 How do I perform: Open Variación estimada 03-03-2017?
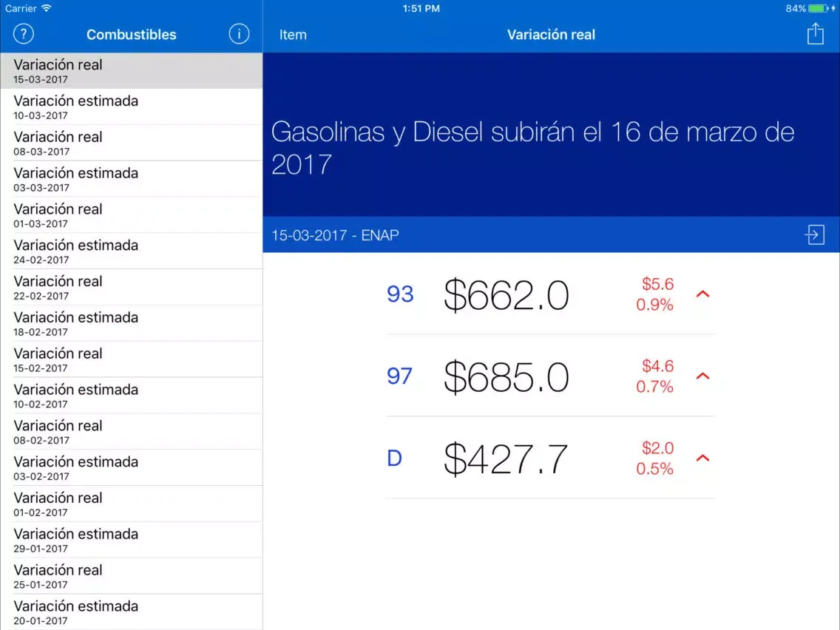click(x=132, y=179)
